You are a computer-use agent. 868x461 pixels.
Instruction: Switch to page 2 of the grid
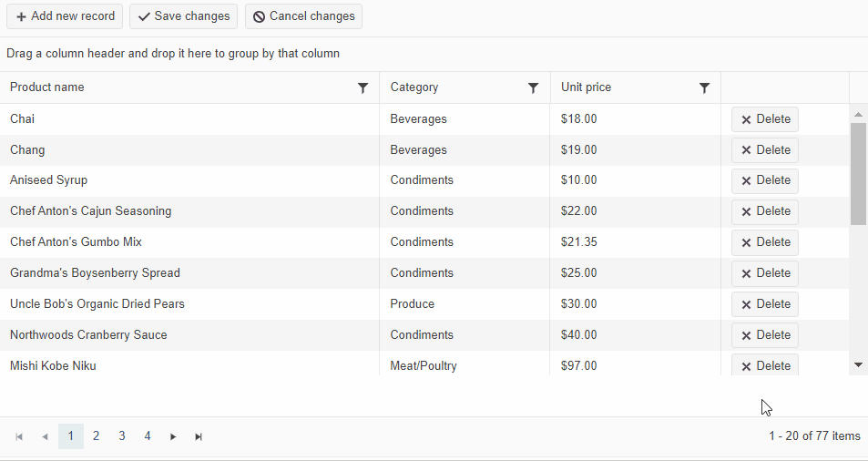pos(97,436)
